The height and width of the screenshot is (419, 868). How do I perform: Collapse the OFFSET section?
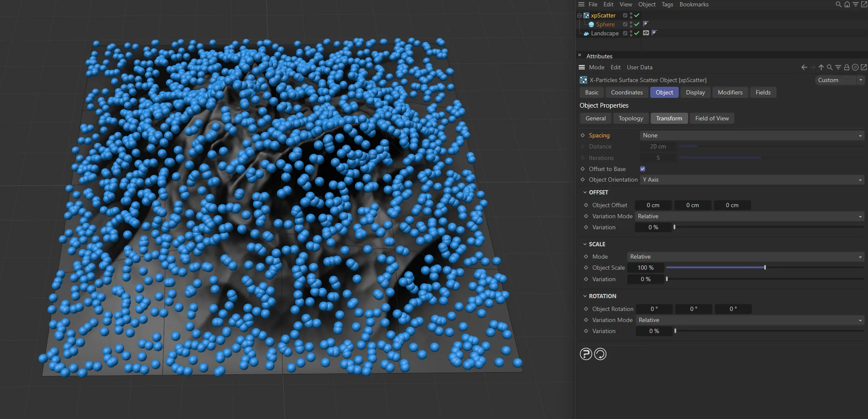[585, 192]
